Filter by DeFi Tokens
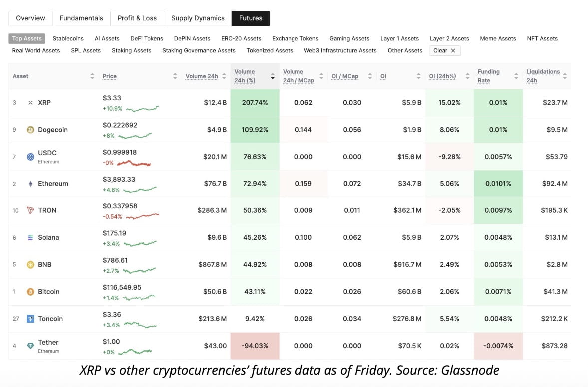Screen dimensions: 588x387 [147, 38]
